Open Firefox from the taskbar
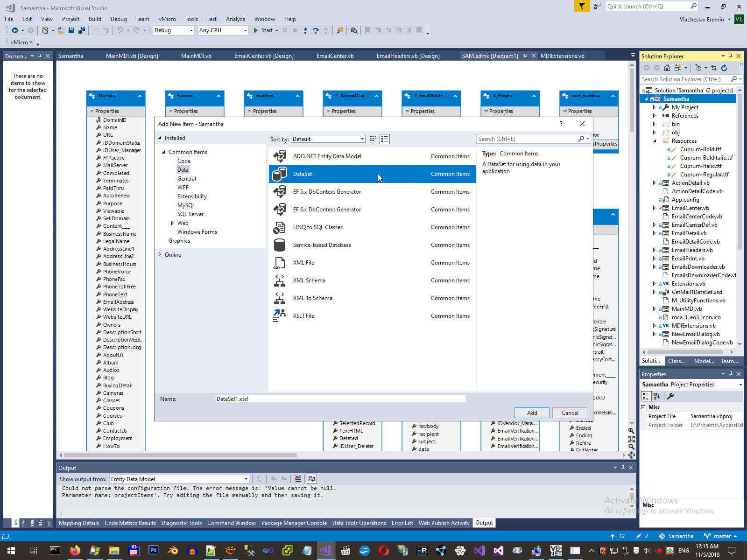Image resolution: width=747 pixels, height=560 pixels. click(x=75, y=551)
